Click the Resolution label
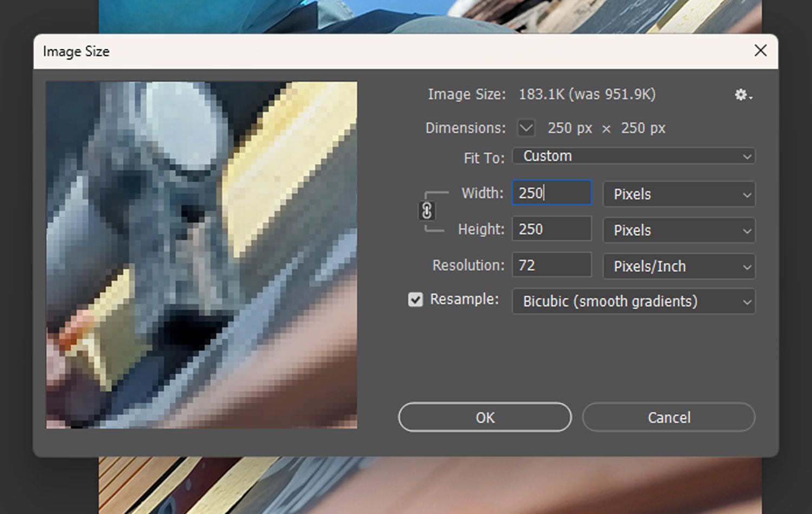The height and width of the screenshot is (514, 812). point(468,265)
